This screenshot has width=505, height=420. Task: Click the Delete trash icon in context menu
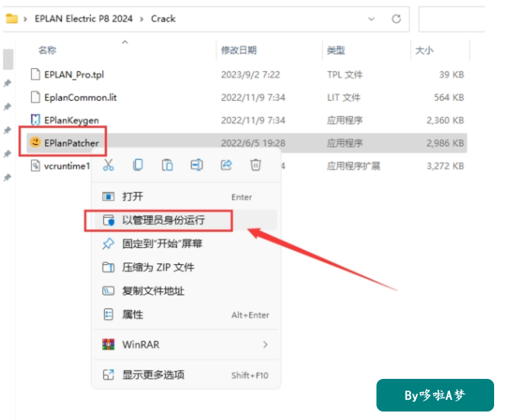point(255,165)
